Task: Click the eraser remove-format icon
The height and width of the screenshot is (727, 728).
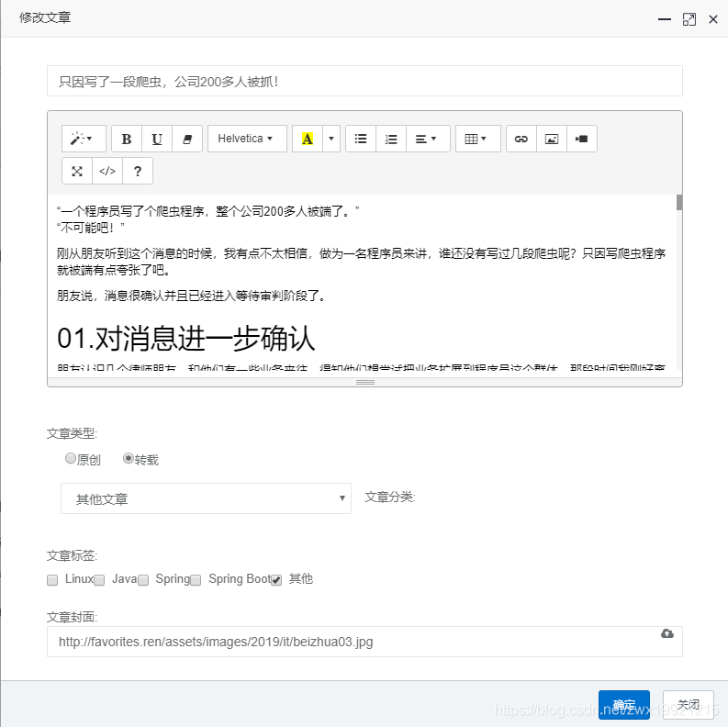Action: [x=187, y=139]
